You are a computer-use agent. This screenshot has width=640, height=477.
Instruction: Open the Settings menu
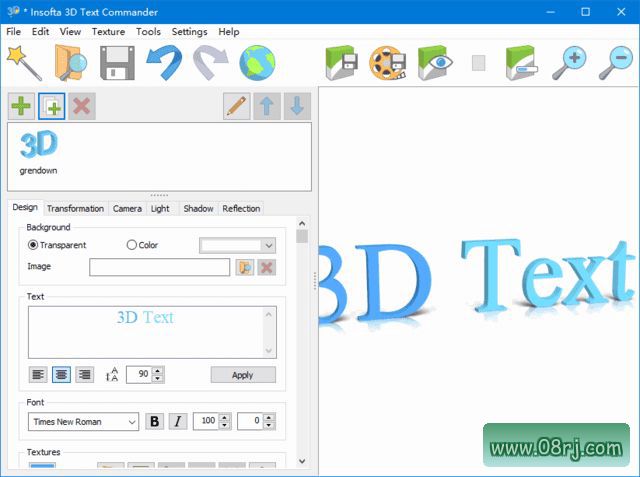[x=189, y=32]
